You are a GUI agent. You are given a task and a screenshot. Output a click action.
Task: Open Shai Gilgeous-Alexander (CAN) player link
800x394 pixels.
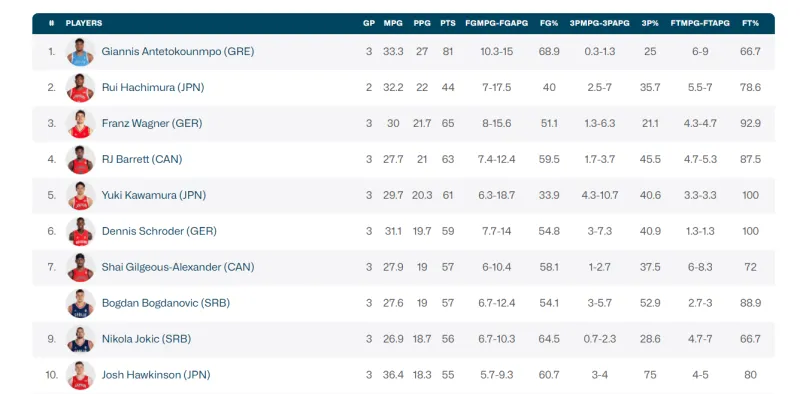178,267
